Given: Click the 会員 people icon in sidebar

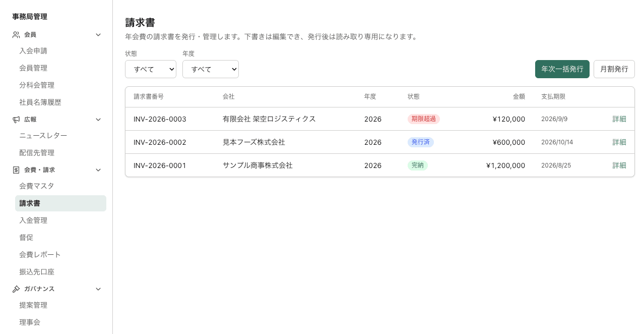Looking at the screenshot, I should 16,35.
